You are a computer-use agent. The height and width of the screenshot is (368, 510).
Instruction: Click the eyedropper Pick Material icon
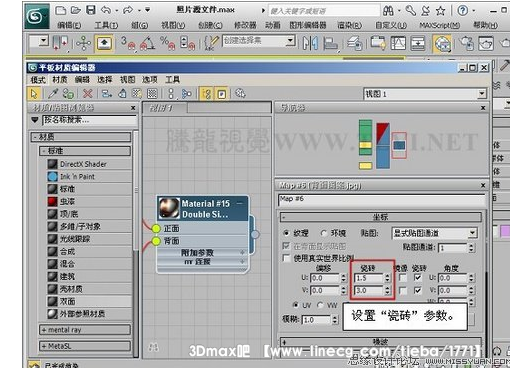53,94
